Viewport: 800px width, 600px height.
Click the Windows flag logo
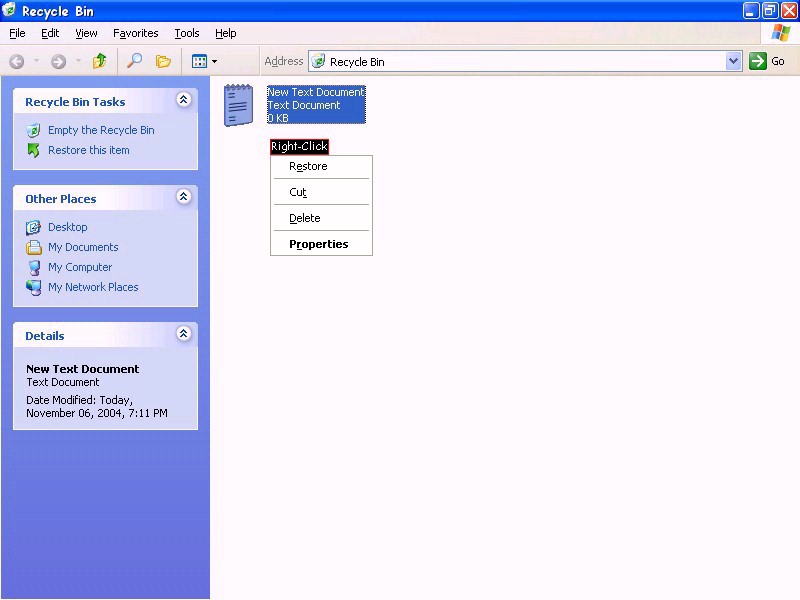781,33
